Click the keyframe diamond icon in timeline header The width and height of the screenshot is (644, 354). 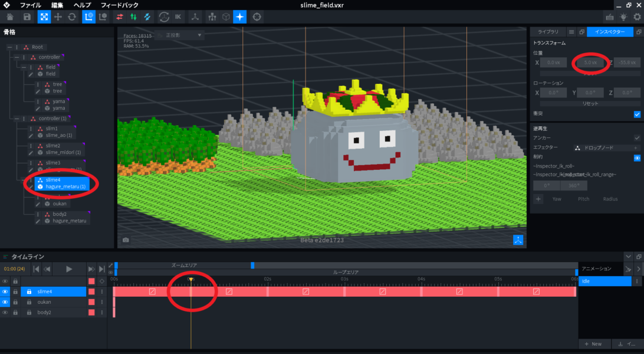(102, 281)
